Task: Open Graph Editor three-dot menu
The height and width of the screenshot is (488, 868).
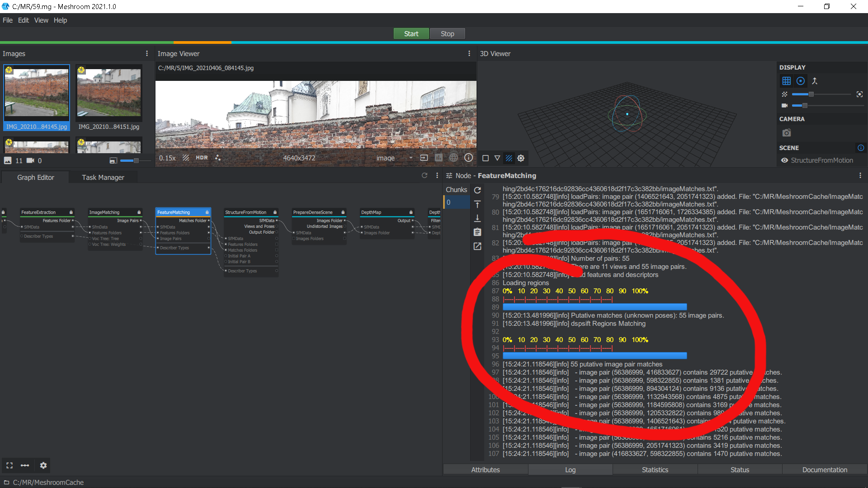Action: click(437, 175)
